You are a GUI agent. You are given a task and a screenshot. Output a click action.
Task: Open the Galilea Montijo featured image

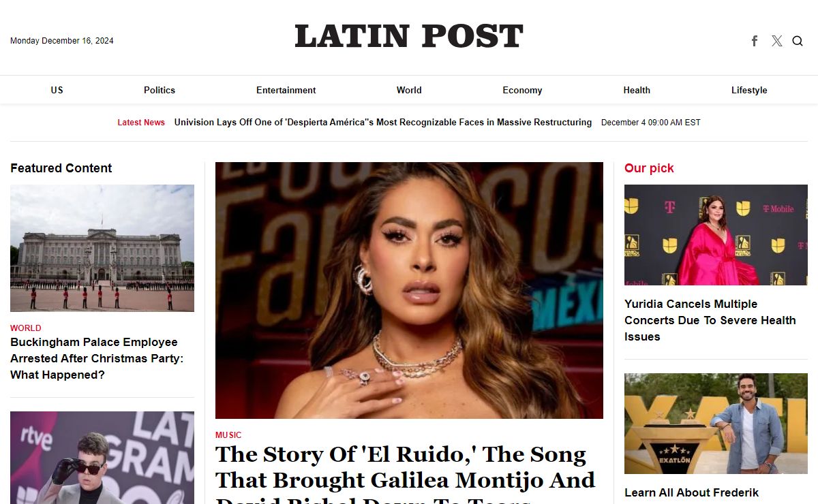(409, 290)
